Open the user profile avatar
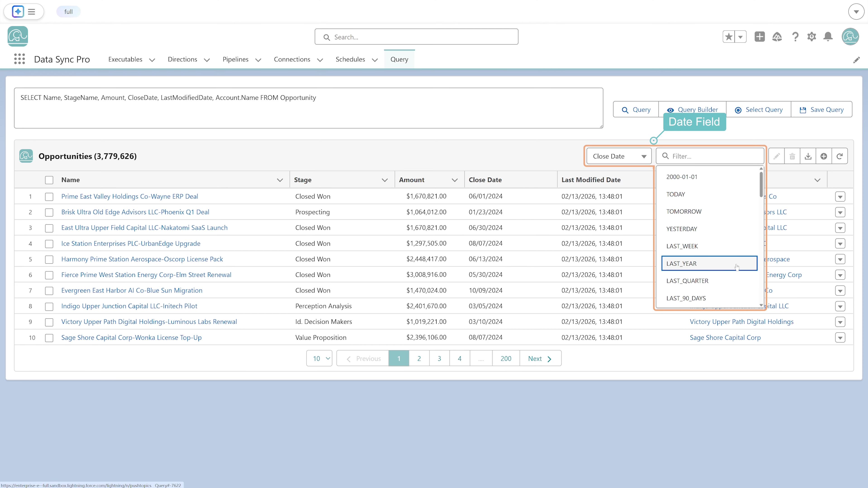Screen dimensions: 868x488 tap(850, 36)
